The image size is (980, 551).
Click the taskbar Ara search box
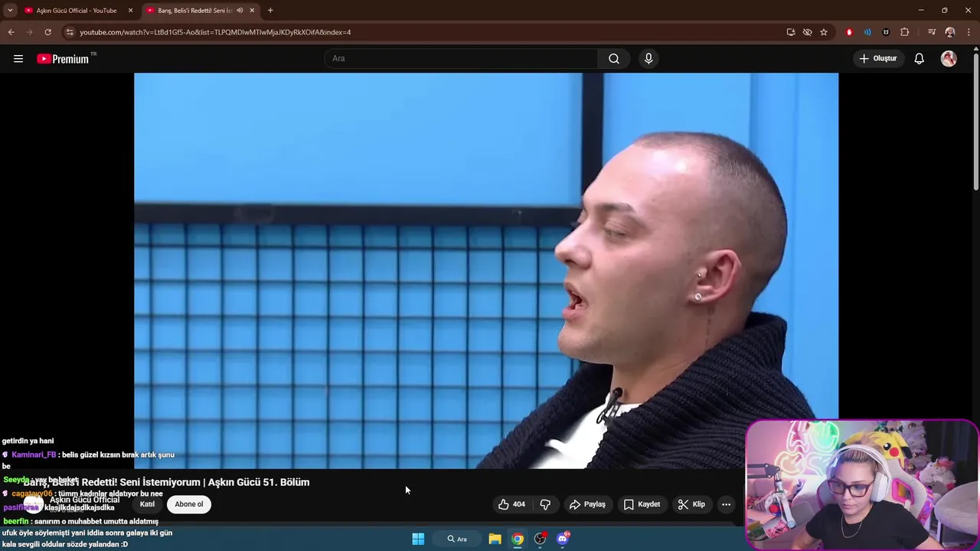[x=457, y=539]
